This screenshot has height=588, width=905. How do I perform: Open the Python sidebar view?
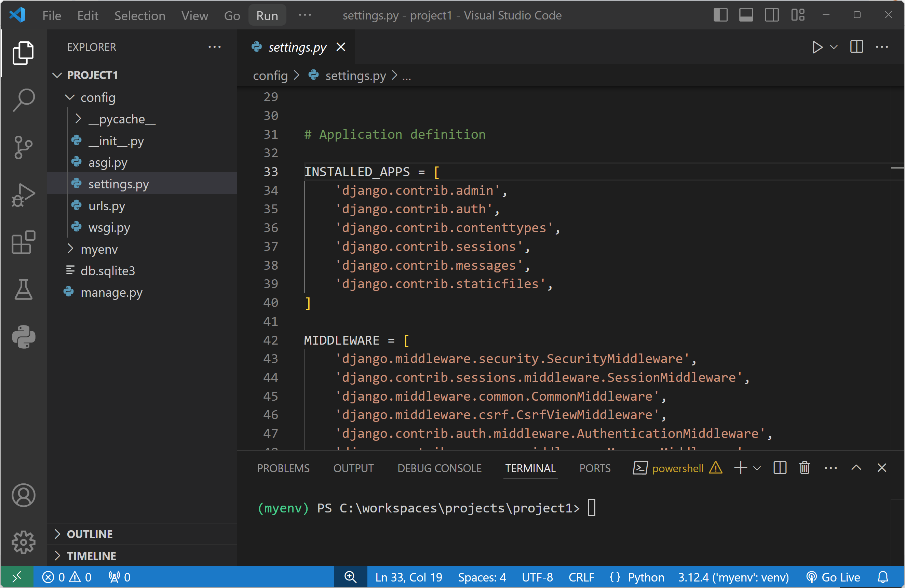click(24, 337)
